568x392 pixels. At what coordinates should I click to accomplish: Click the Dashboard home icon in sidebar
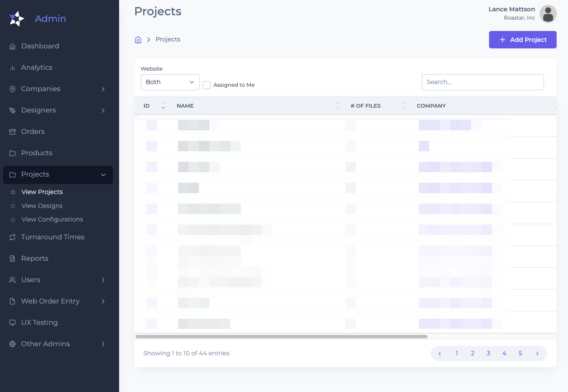pos(13,46)
